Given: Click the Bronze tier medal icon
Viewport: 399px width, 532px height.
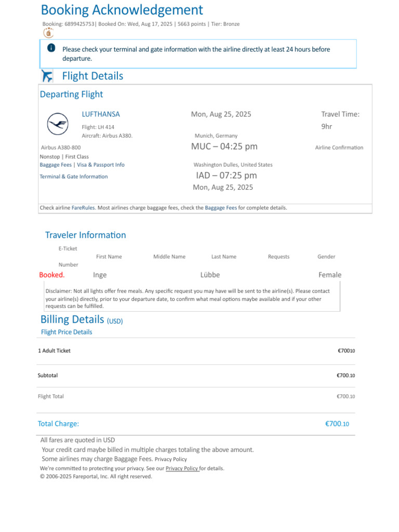Looking at the screenshot, I should (x=48, y=33).
